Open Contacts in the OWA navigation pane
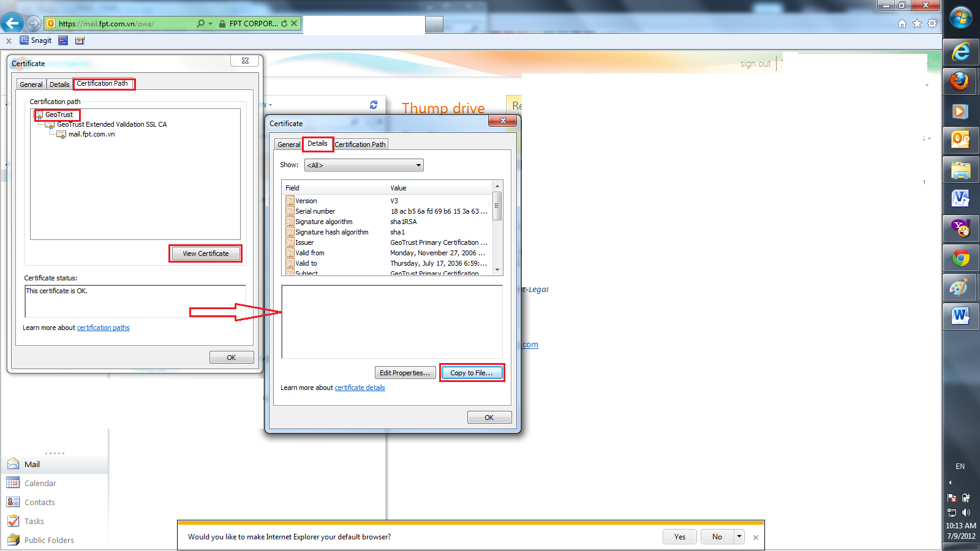 point(55,502)
